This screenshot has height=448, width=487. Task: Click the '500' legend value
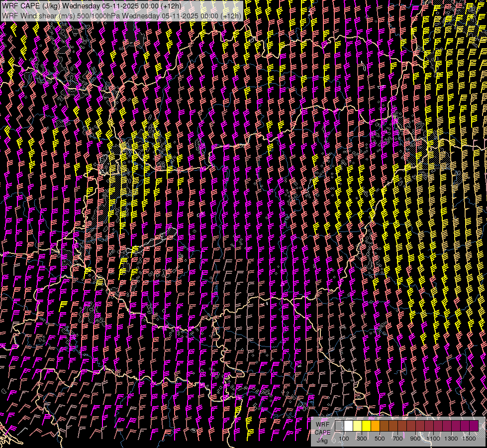click(x=380, y=439)
